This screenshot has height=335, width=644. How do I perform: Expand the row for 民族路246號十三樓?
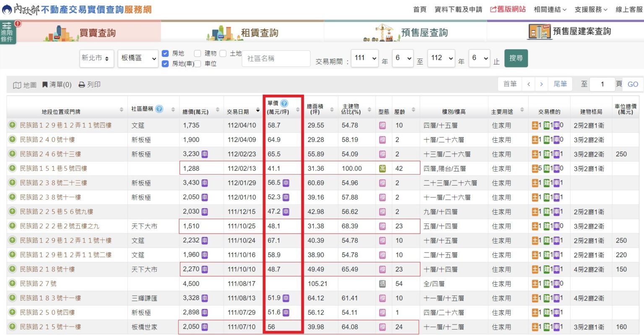coord(12,154)
